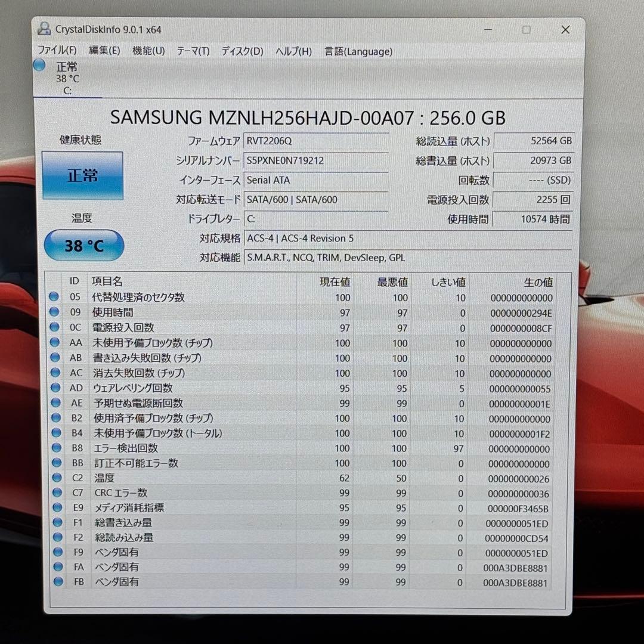This screenshot has height=644, width=644.
Task: Click status dot for row C2 温度
Action: [57, 477]
